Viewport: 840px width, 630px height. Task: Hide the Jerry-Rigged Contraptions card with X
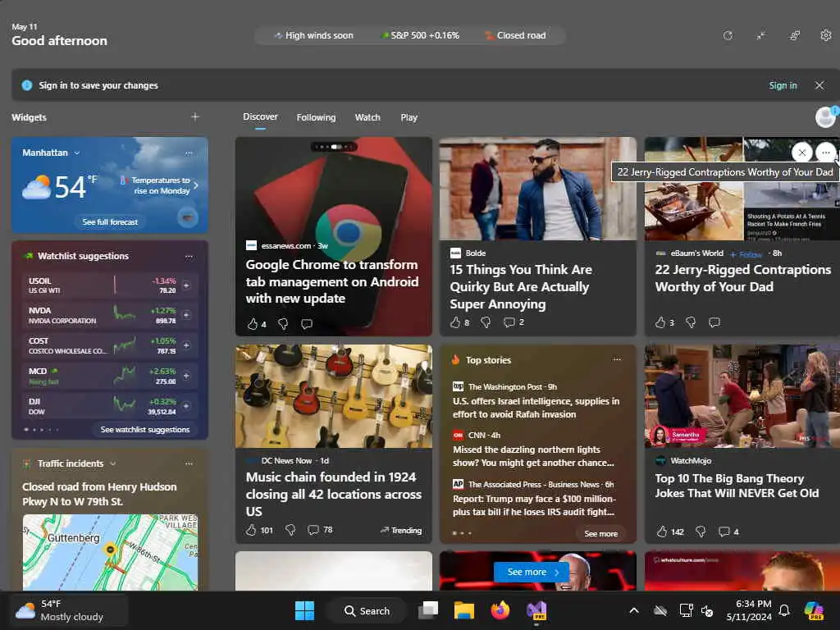802,153
